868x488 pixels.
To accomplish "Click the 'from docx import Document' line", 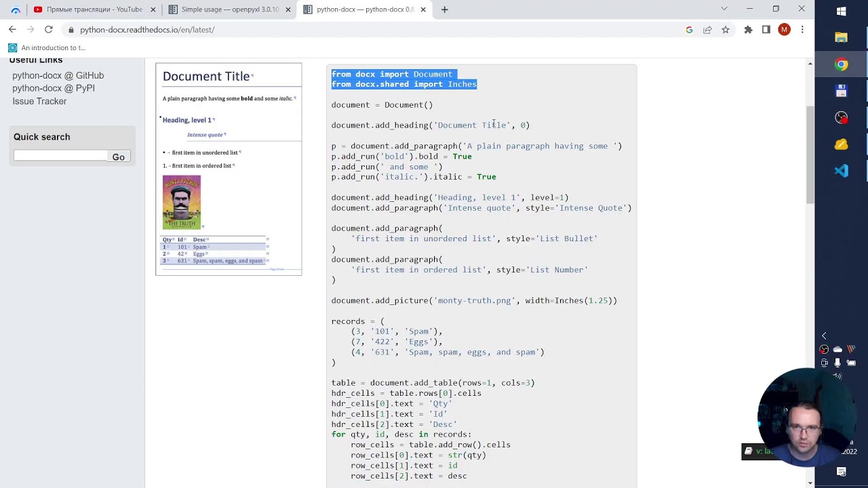I will (391, 74).
